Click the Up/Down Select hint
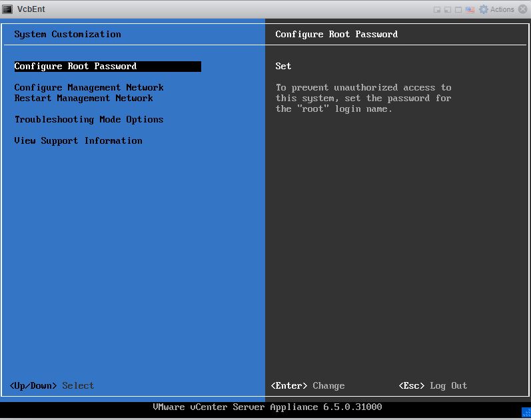This screenshot has height=420, width=531. pos(52,386)
